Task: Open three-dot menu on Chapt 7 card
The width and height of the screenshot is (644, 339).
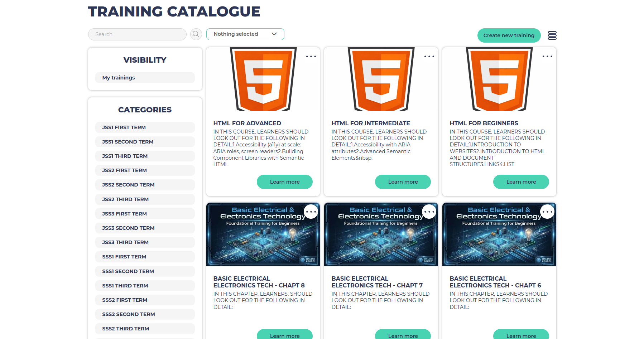Action: click(429, 212)
